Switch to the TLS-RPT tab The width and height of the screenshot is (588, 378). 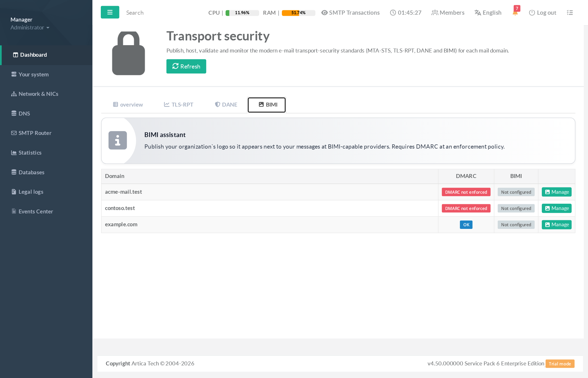tap(179, 105)
